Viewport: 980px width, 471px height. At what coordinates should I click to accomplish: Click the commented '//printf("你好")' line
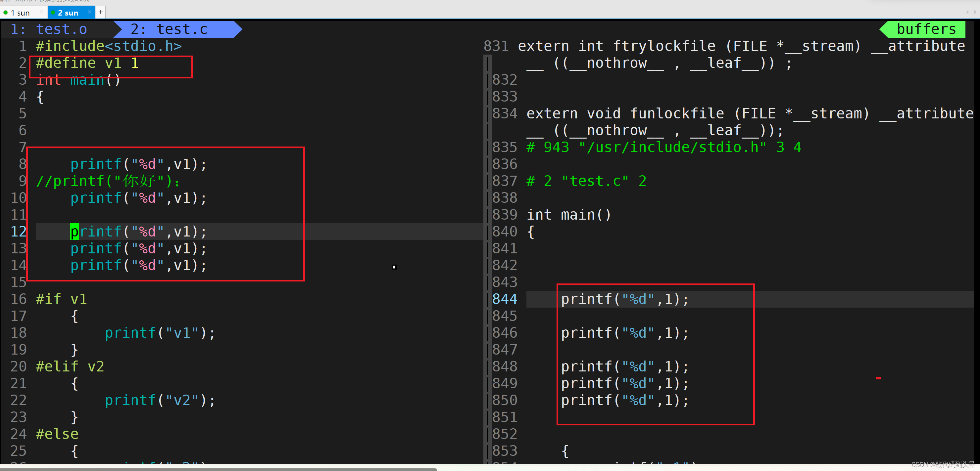tap(108, 181)
